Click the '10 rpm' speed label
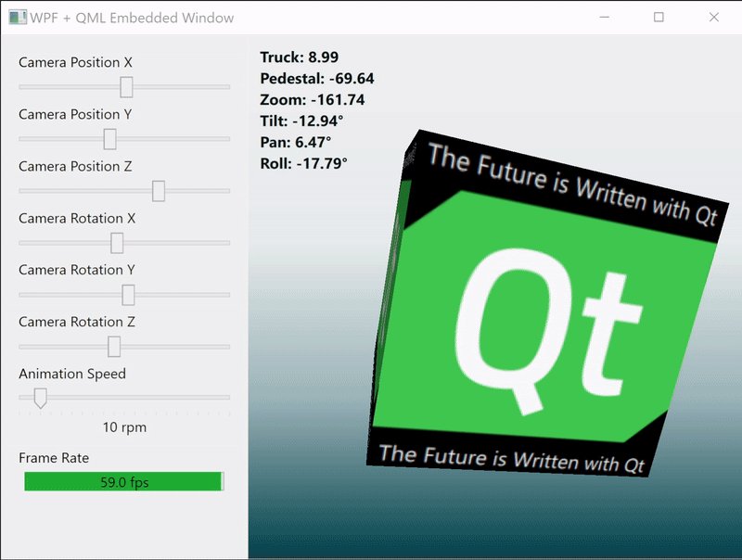Viewport: 742px width, 560px height. [x=123, y=427]
